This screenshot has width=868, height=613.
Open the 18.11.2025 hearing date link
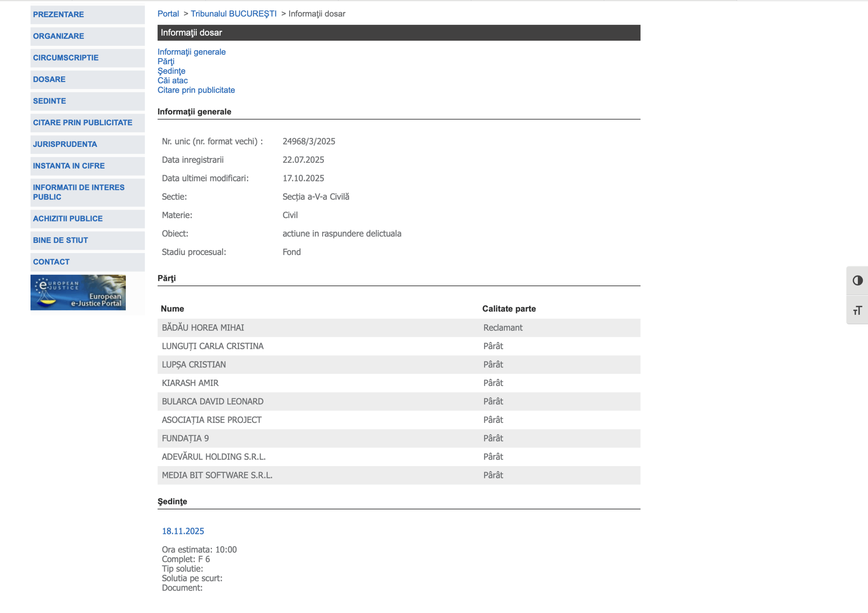coord(183,531)
